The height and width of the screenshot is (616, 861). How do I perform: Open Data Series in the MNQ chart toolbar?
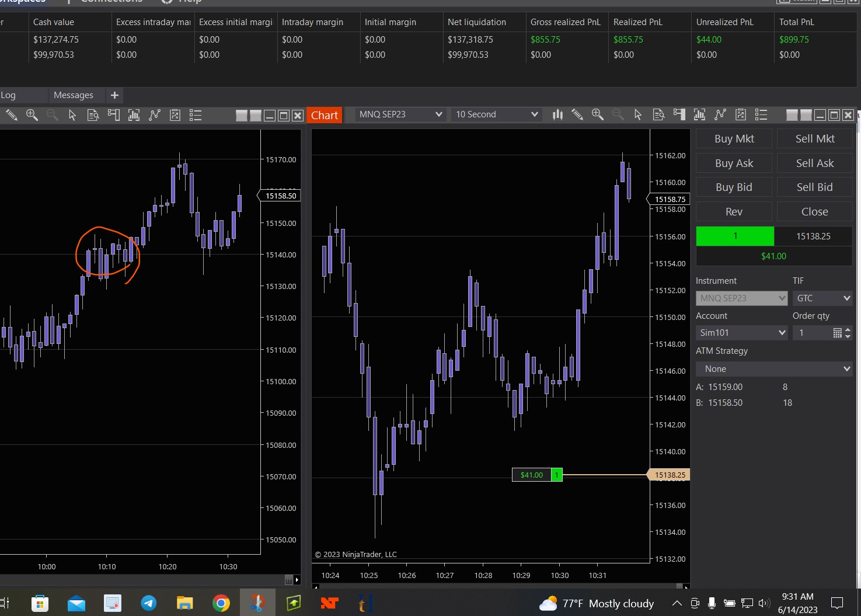coord(699,114)
